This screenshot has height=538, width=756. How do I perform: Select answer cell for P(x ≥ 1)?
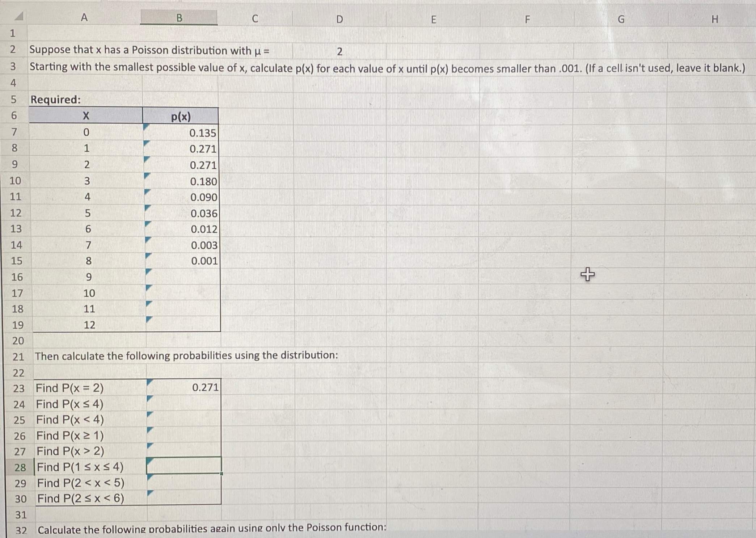[184, 436]
